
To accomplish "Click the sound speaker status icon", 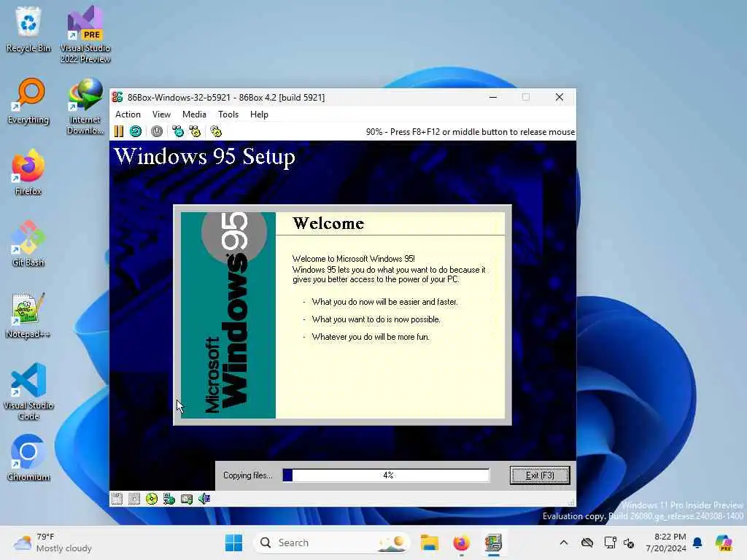I will pyautogui.click(x=204, y=499).
